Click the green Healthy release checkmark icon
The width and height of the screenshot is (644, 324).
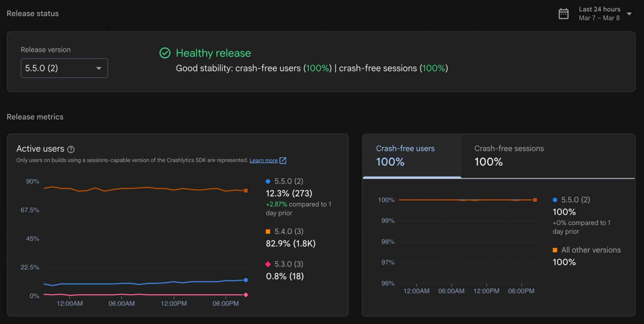(x=165, y=53)
